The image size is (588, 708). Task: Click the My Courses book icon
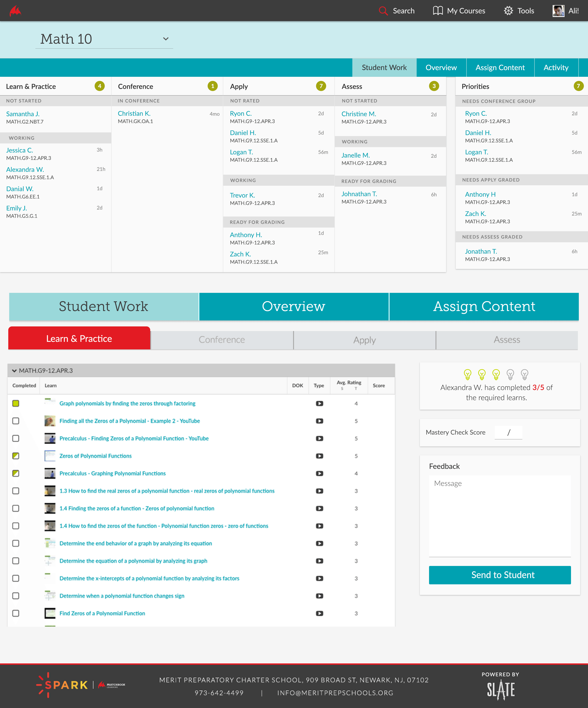point(438,11)
